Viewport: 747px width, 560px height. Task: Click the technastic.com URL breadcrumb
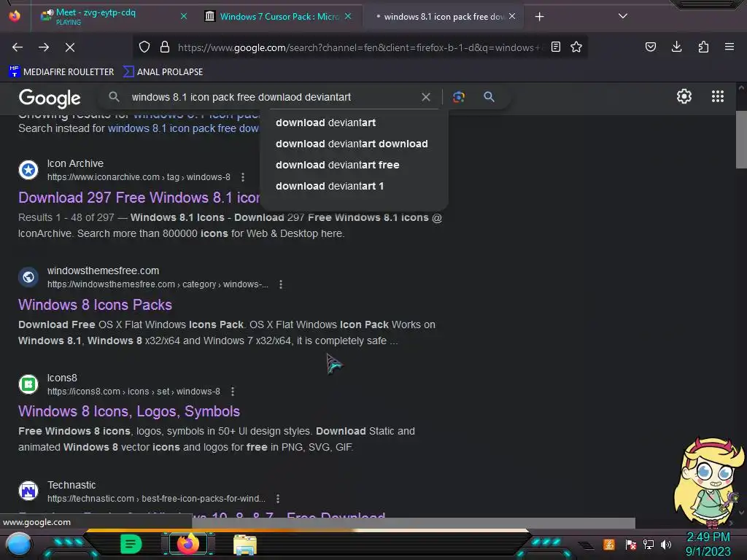(156, 499)
